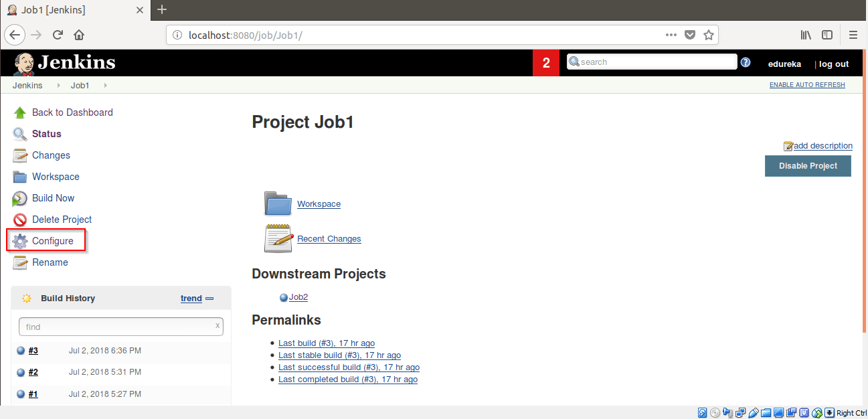Viewport: 868px width, 419px height.
Task: Select the Status magnifying glass icon
Action: [x=19, y=133]
